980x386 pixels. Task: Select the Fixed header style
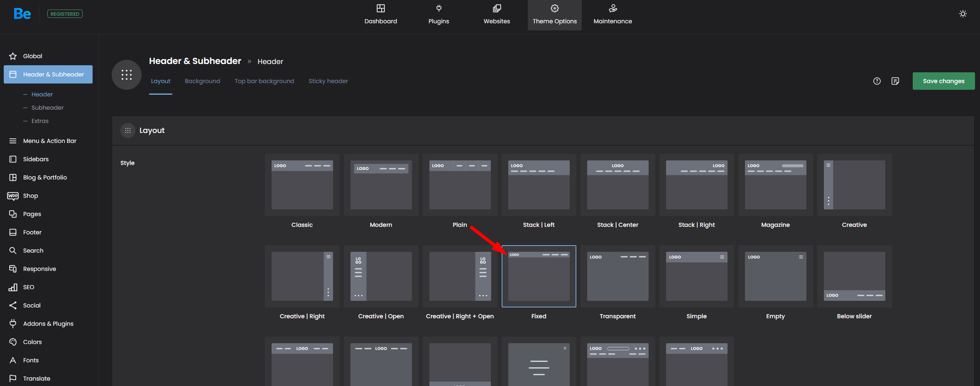(539, 276)
